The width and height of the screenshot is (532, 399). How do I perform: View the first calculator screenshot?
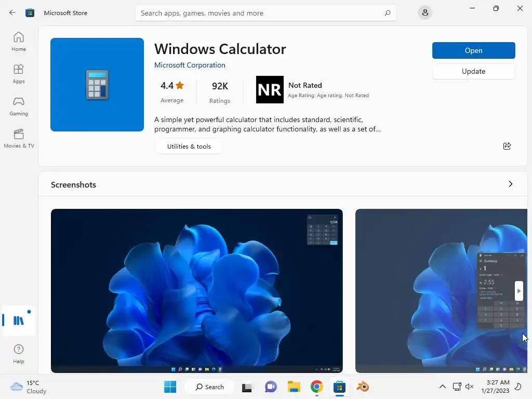(x=197, y=291)
